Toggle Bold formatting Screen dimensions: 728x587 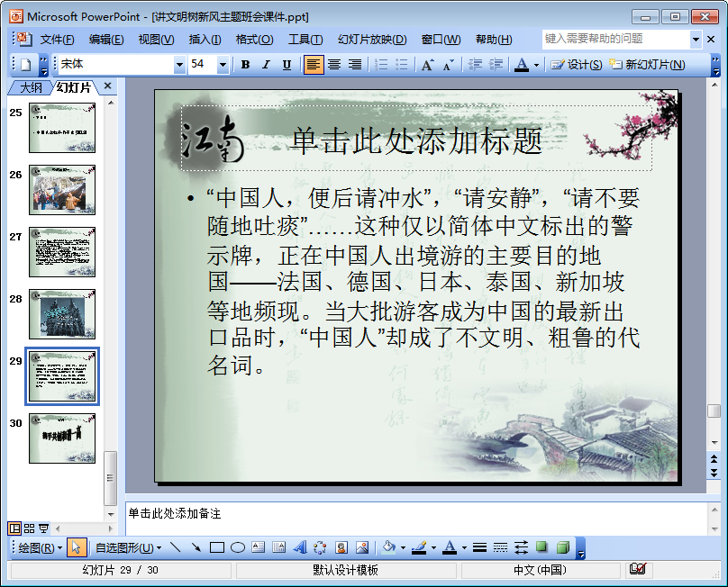246,65
